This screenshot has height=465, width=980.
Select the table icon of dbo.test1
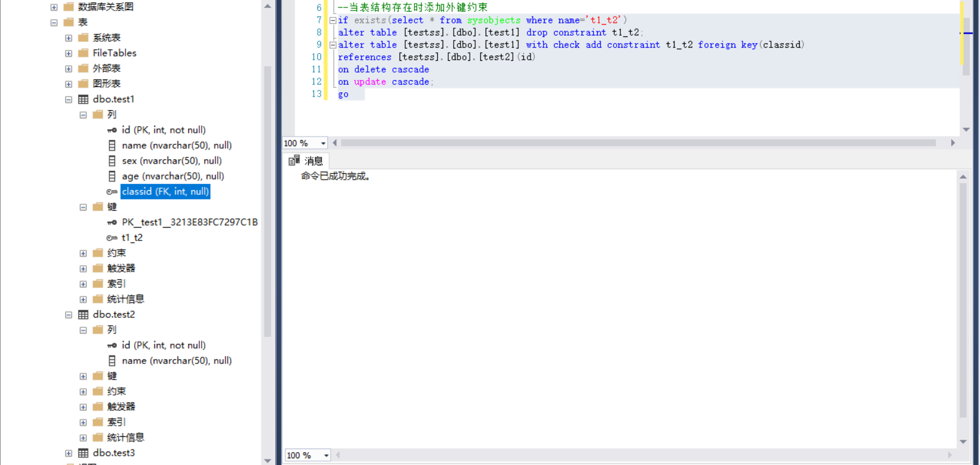point(84,99)
